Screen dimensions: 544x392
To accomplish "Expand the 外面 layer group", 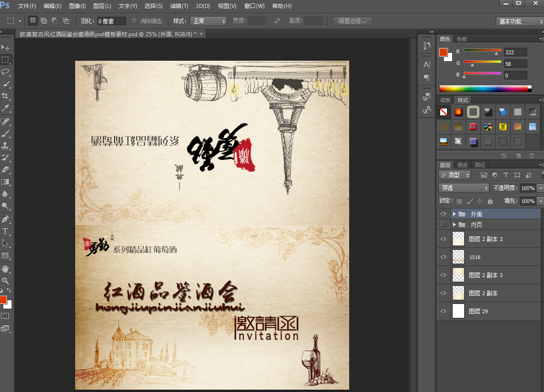I will tap(454, 214).
